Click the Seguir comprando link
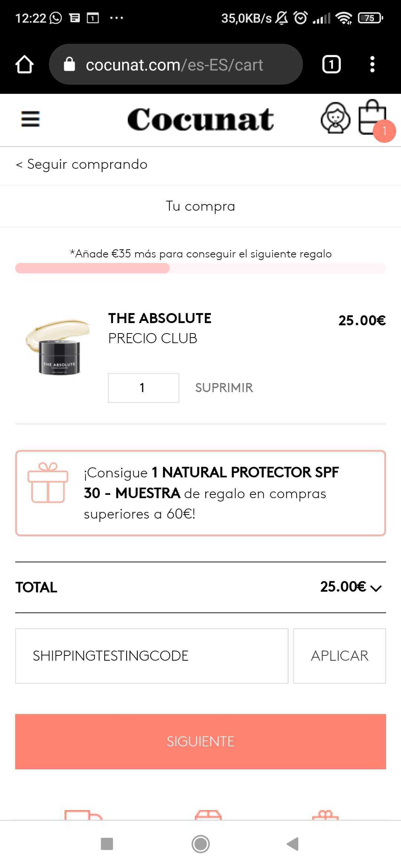This screenshot has height=868, width=401. click(x=82, y=164)
